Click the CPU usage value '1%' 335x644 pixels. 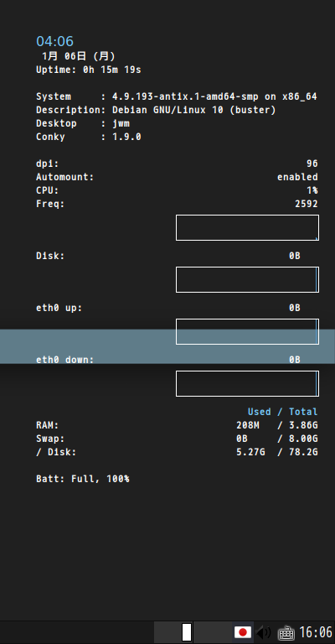tap(313, 190)
